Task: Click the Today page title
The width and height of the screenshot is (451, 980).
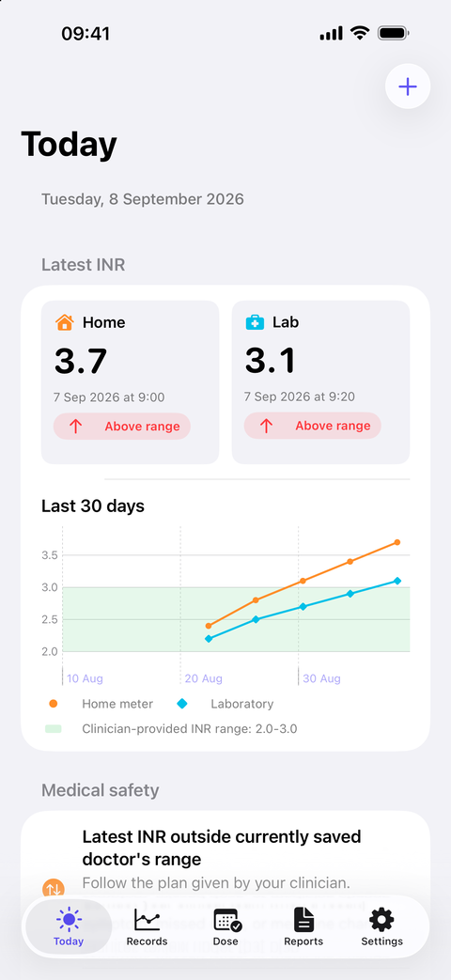Action: (x=69, y=145)
